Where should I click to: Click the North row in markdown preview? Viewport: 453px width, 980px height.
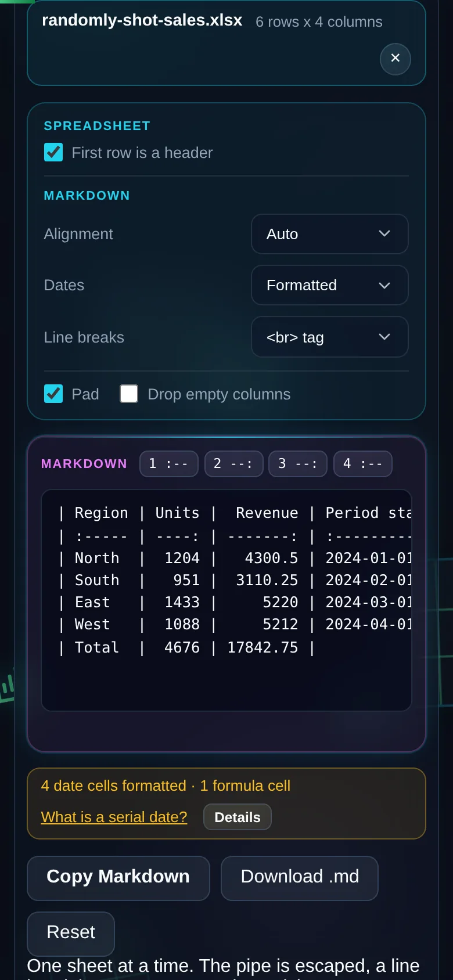(235, 558)
